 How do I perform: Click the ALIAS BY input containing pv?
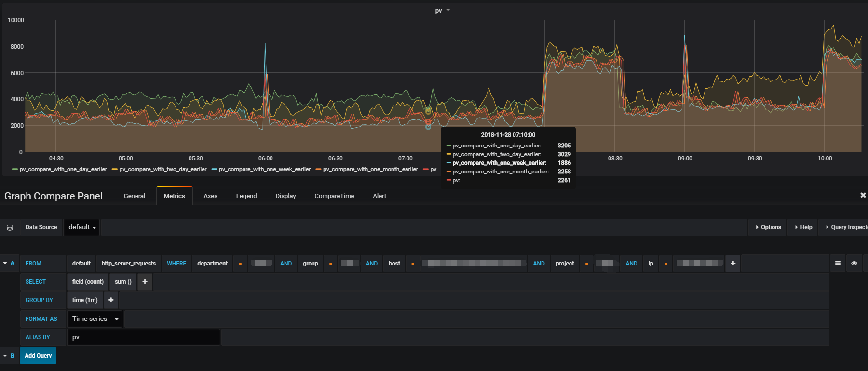(144, 337)
